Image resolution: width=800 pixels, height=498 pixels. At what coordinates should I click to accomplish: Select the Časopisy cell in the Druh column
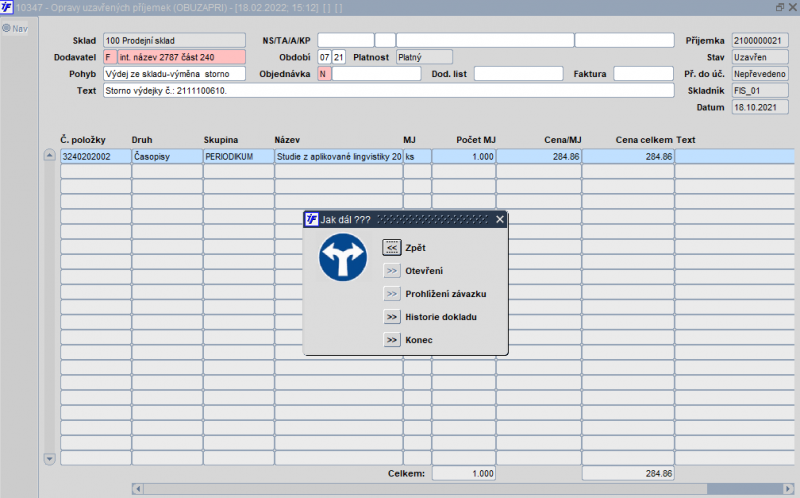166,157
